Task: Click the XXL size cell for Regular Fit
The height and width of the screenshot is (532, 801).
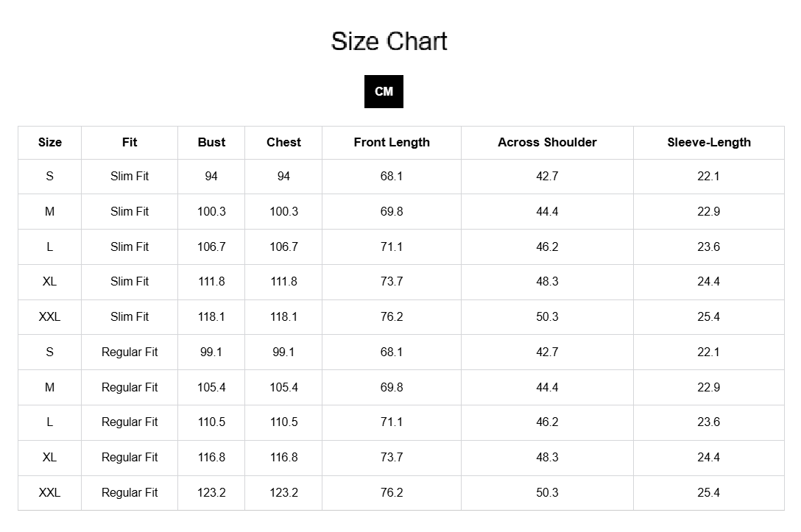Action: coord(50,492)
